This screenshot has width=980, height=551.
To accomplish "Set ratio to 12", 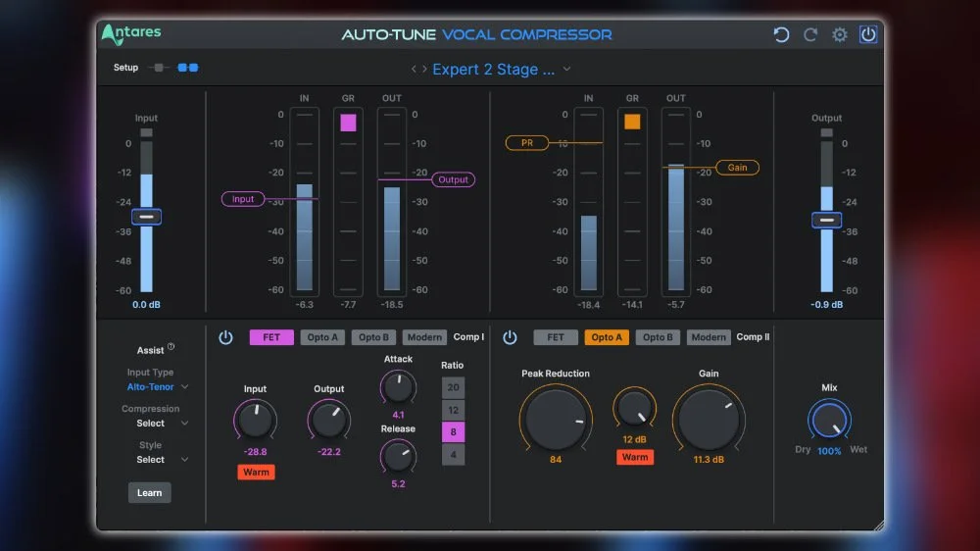I will (x=453, y=410).
